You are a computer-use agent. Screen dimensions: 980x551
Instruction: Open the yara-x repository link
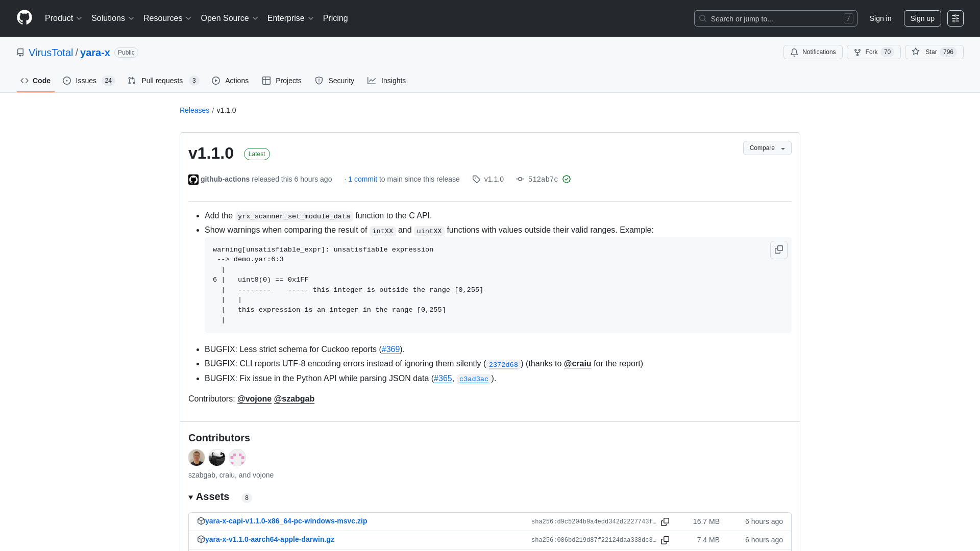pyautogui.click(x=95, y=53)
